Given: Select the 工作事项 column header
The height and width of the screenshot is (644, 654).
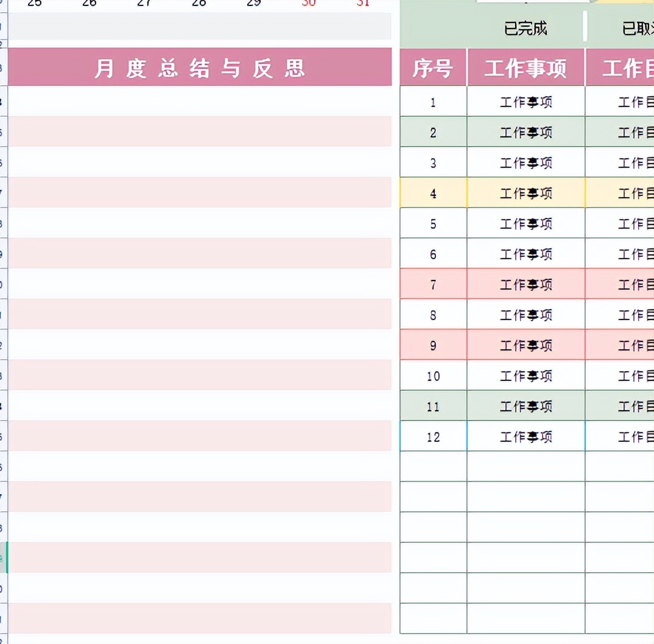Looking at the screenshot, I should pyautogui.click(x=526, y=68).
